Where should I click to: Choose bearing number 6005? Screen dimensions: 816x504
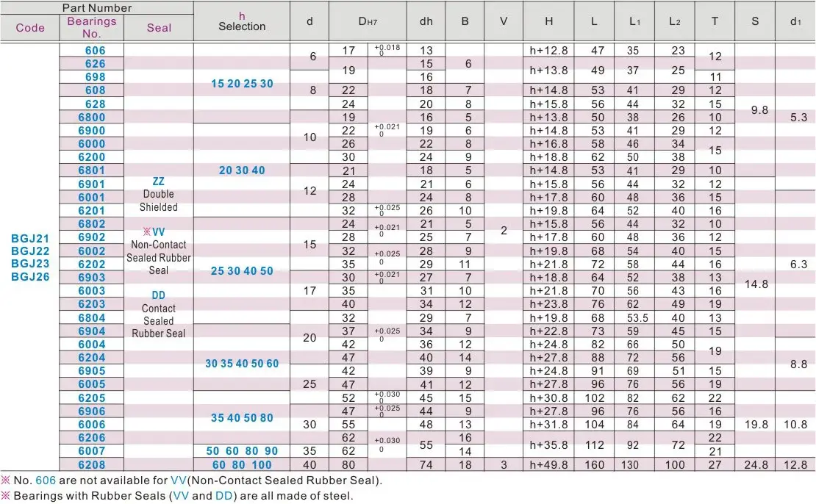tap(91, 384)
